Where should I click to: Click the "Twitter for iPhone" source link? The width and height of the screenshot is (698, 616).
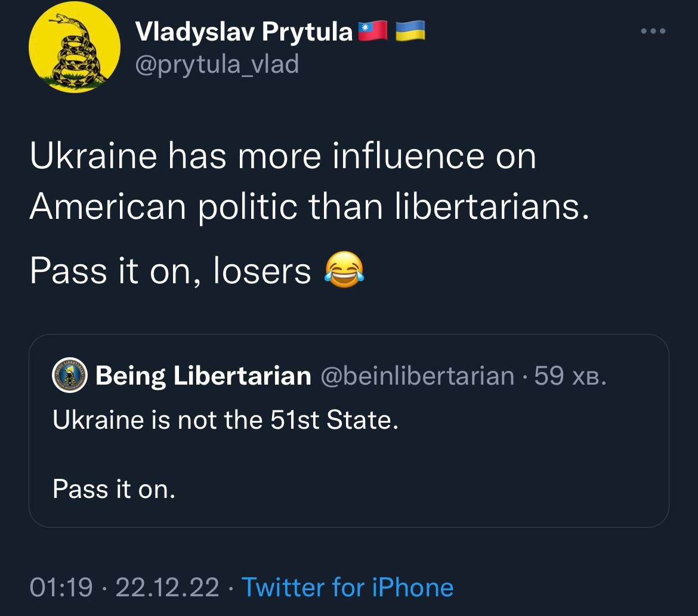pyautogui.click(x=347, y=587)
